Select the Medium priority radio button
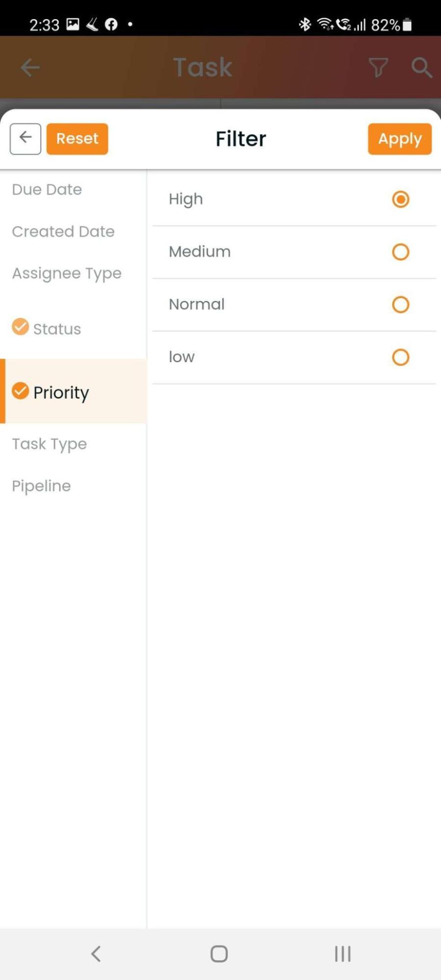This screenshot has height=980, width=441. (400, 252)
